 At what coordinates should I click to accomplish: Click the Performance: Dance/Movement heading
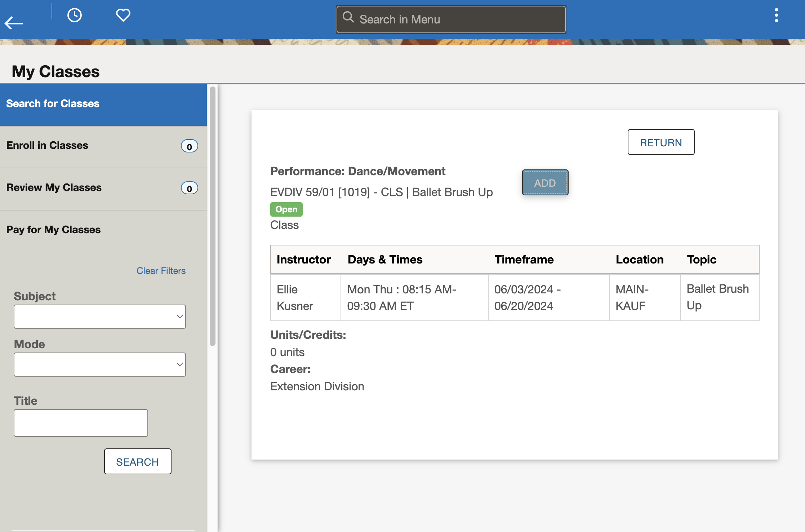coord(358,171)
